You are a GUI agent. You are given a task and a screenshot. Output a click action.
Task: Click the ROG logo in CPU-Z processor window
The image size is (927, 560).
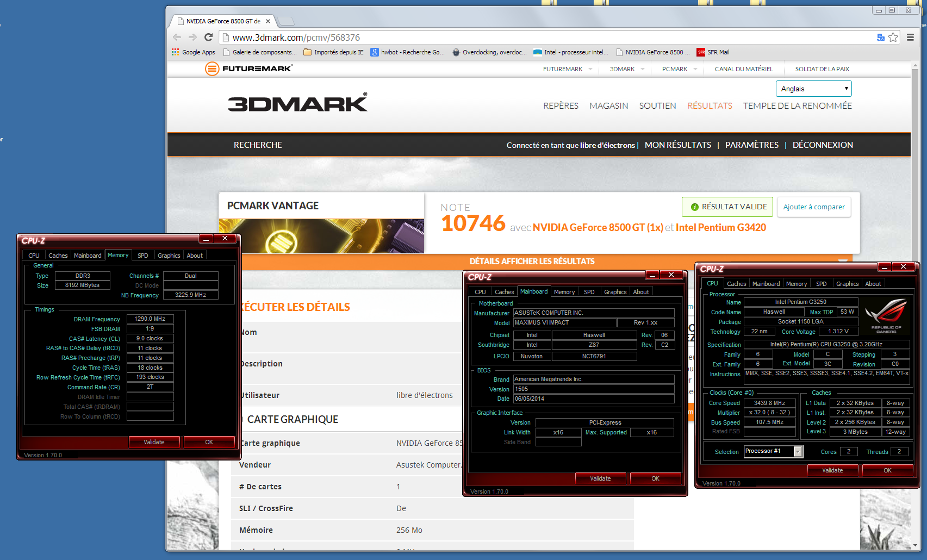[x=886, y=315]
